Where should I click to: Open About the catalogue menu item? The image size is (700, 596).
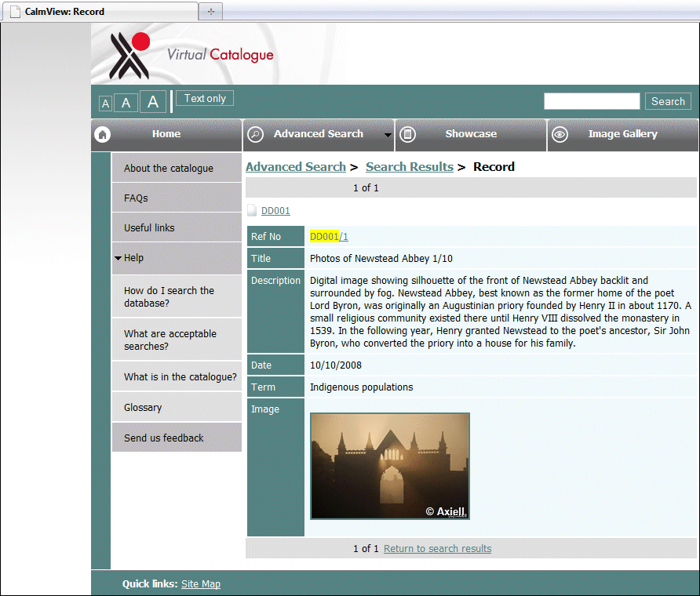click(169, 168)
